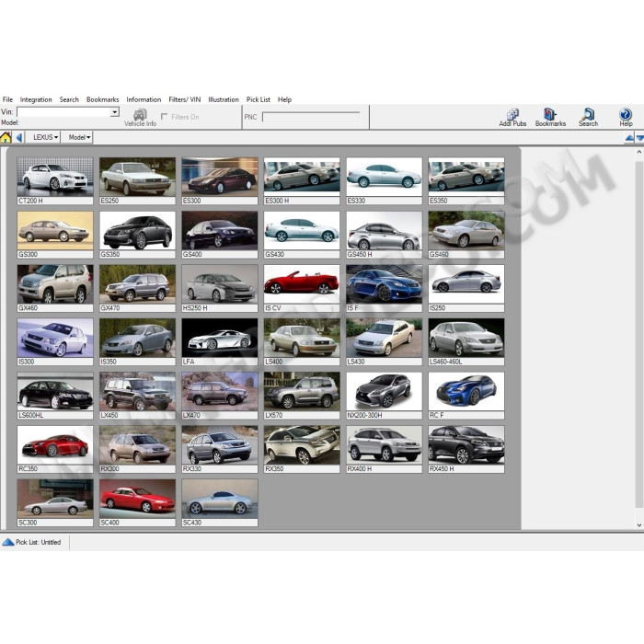Select the IS250 model thumbnail
This screenshot has height=644, width=644.
click(x=466, y=288)
